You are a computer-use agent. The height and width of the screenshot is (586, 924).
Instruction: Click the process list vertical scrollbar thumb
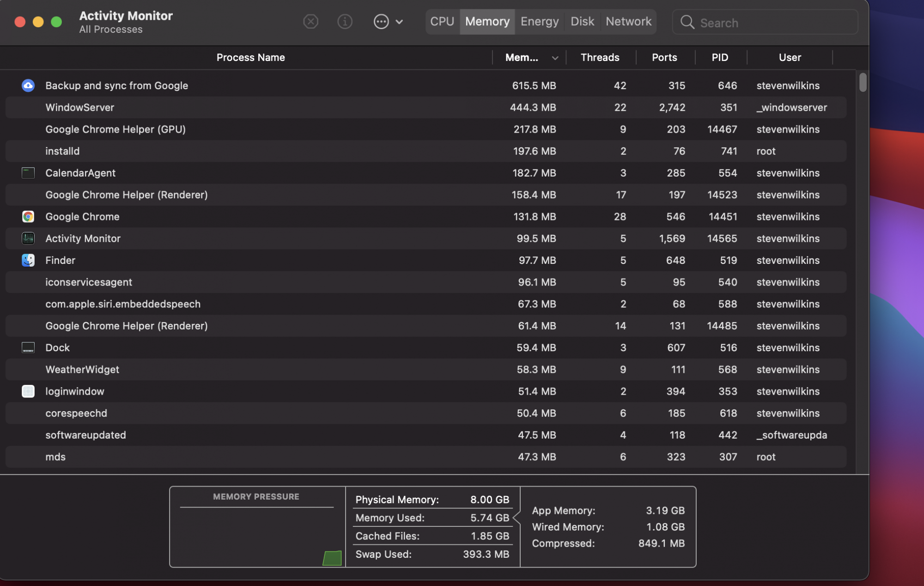pos(863,82)
